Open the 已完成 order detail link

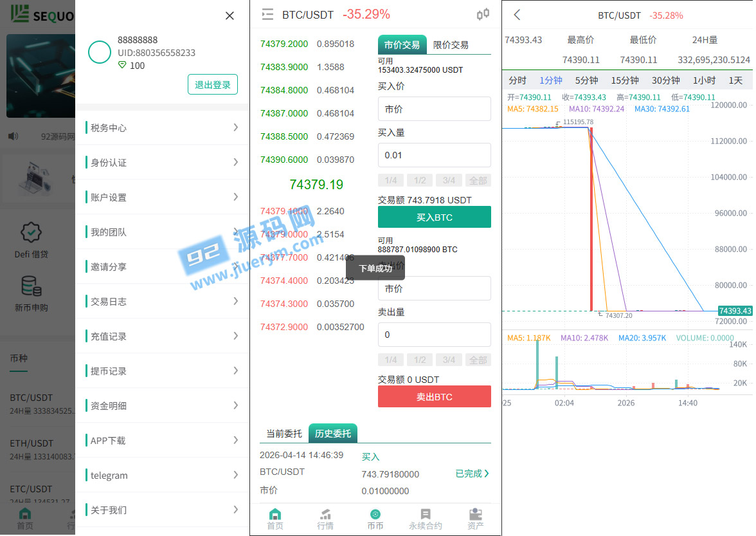(472, 474)
